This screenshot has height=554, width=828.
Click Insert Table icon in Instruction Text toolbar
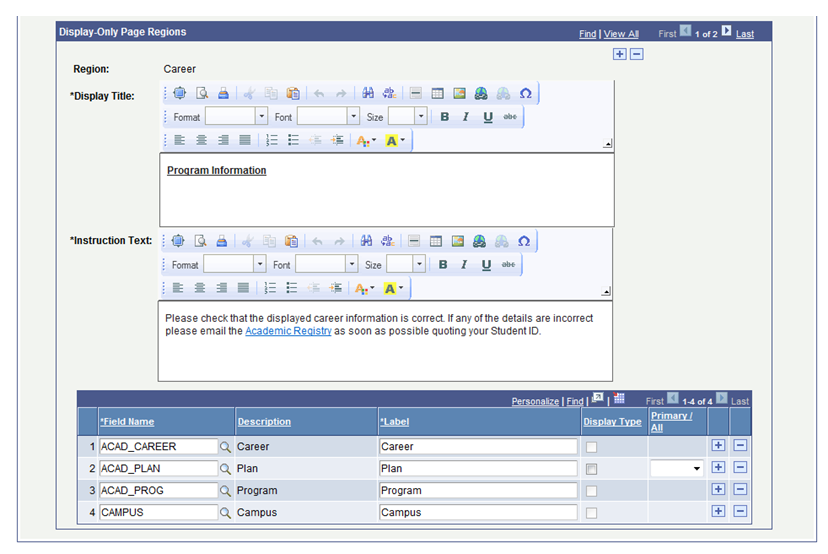click(x=436, y=241)
